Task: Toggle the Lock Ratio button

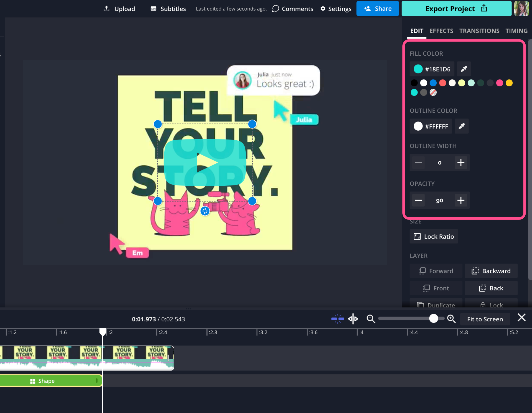Action: tap(434, 236)
